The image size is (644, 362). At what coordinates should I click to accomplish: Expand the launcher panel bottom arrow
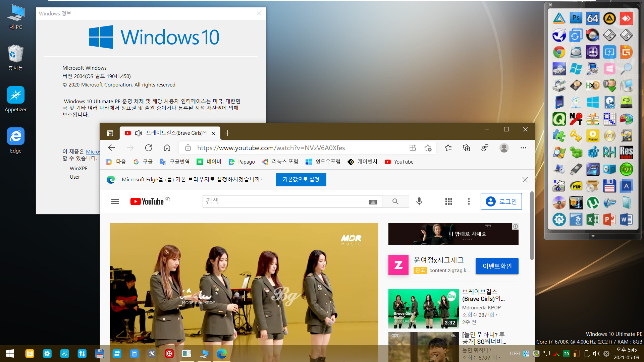(x=593, y=236)
